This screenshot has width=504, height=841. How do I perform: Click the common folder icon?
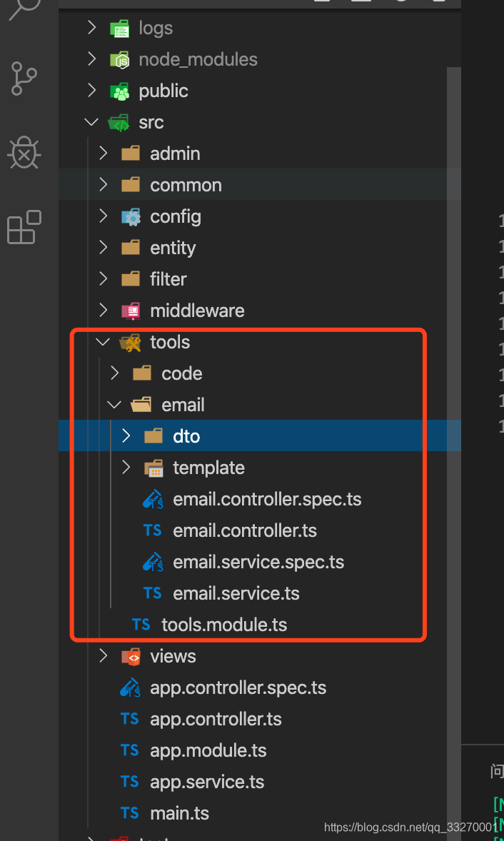(131, 185)
